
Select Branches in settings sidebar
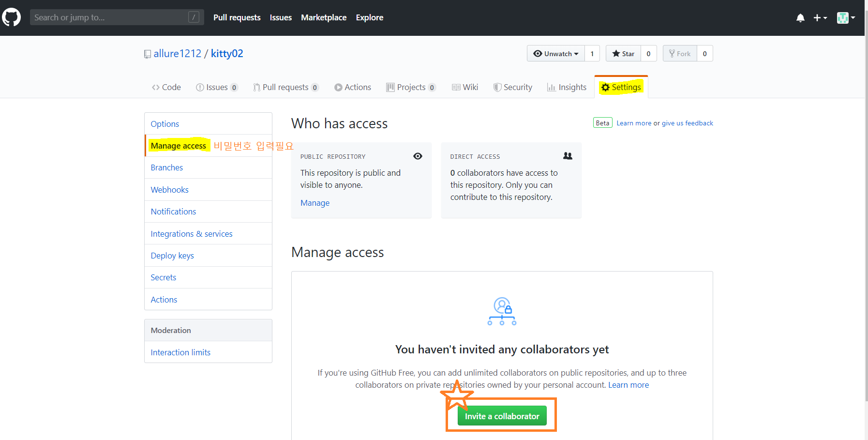(209, 167)
